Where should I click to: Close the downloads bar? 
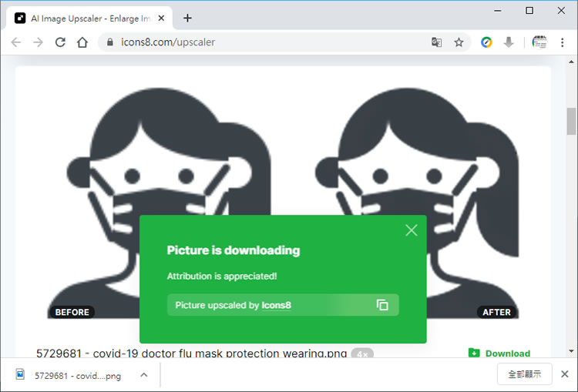coord(564,374)
